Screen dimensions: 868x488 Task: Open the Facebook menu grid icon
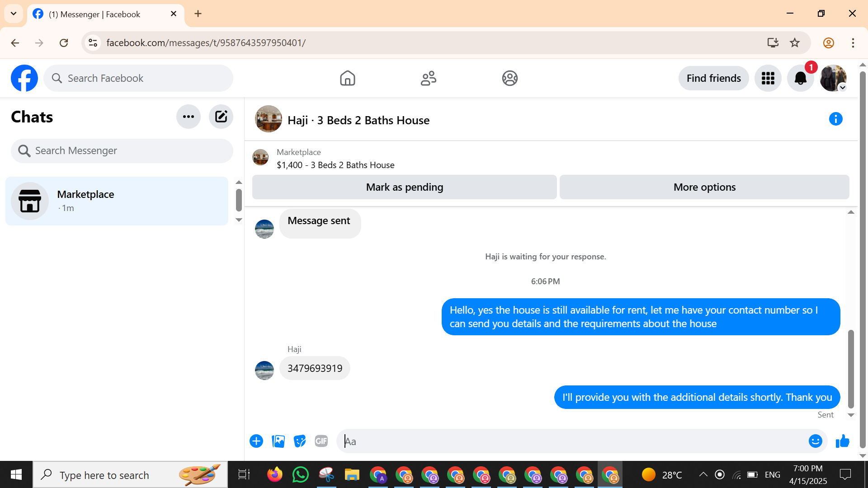point(768,78)
